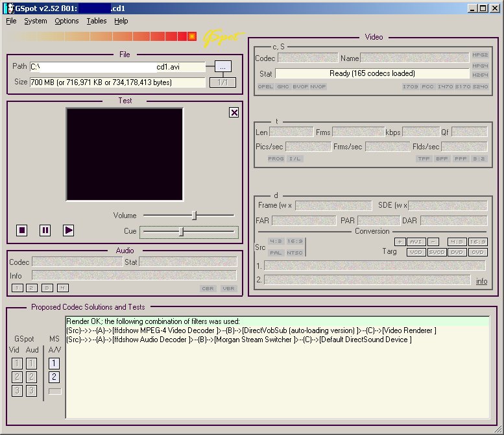This screenshot has width=504, height=435.
Task: Open the Tables menu
Action: [x=97, y=21]
